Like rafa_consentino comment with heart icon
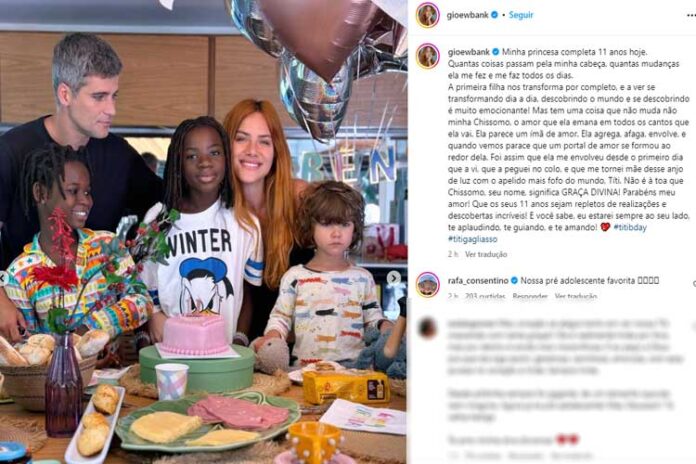The image size is (696, 464). [x=694, y=283]
